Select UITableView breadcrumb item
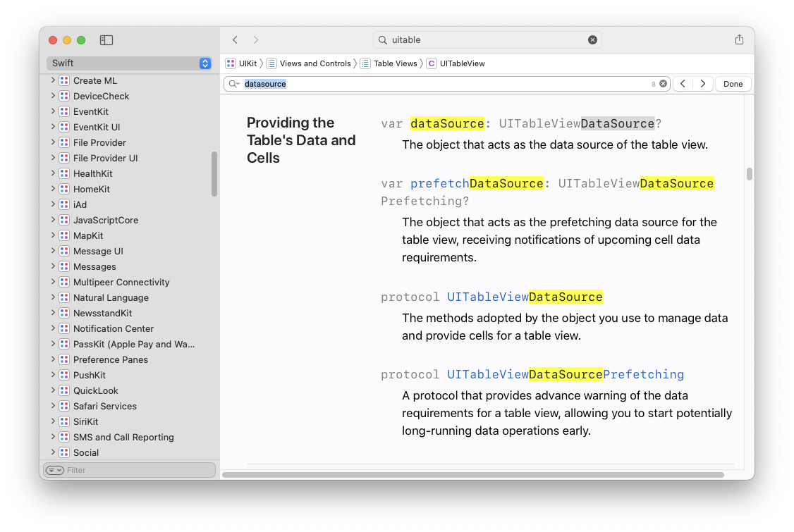The image size is (794, 532). (x=462, y=63)
